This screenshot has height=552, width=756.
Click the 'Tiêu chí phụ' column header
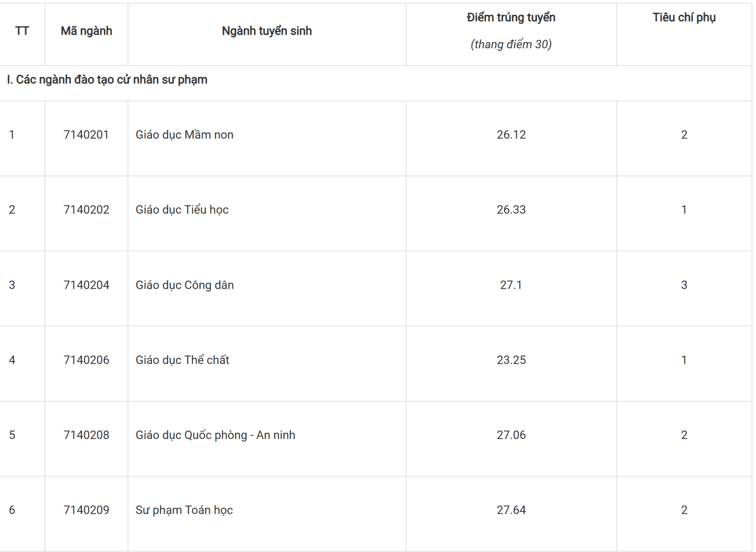tap(684, 17)
